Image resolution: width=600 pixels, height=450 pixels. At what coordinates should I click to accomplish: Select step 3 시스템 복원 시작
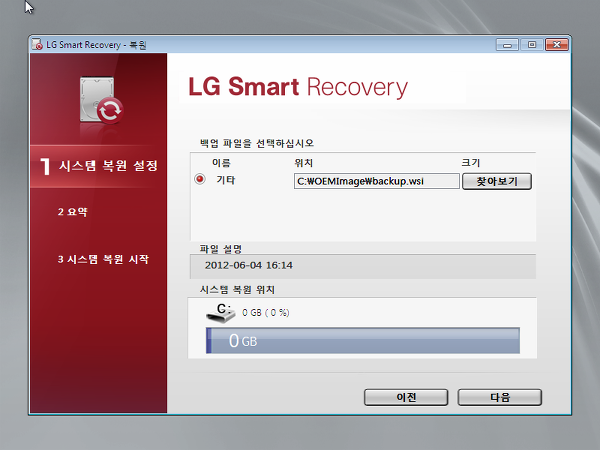103,259
